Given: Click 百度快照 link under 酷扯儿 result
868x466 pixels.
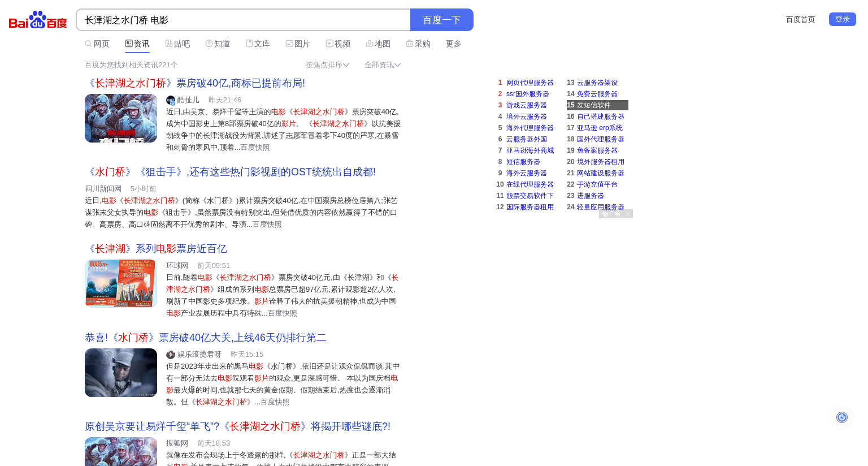Looking at the screenshot, I should (255, 148).
